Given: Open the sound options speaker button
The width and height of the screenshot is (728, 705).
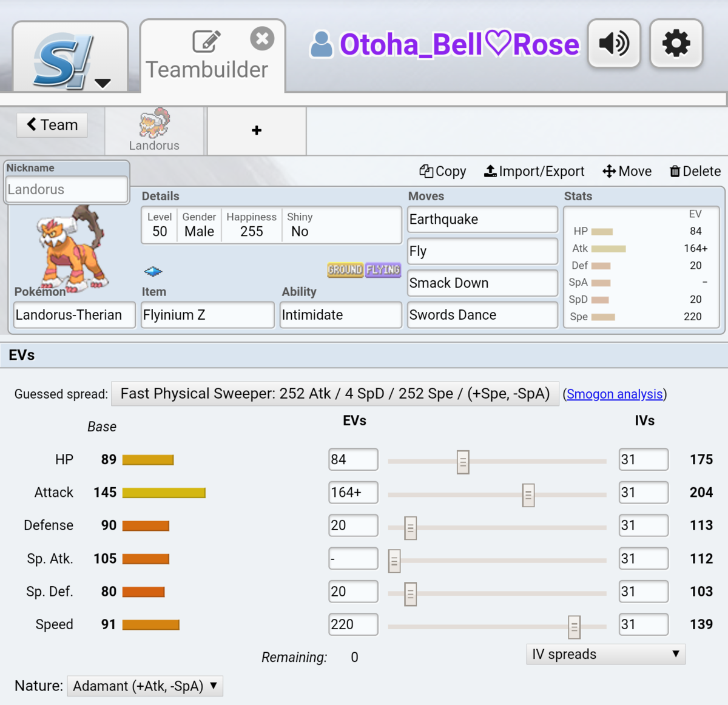Looking at the screenshot, I should point(614,43).
